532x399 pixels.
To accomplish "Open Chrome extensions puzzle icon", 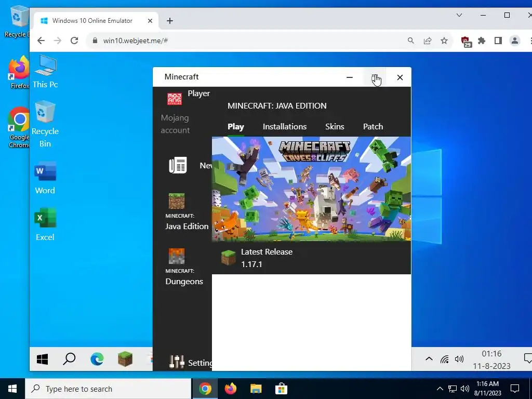I will click(x=482, y=41).
